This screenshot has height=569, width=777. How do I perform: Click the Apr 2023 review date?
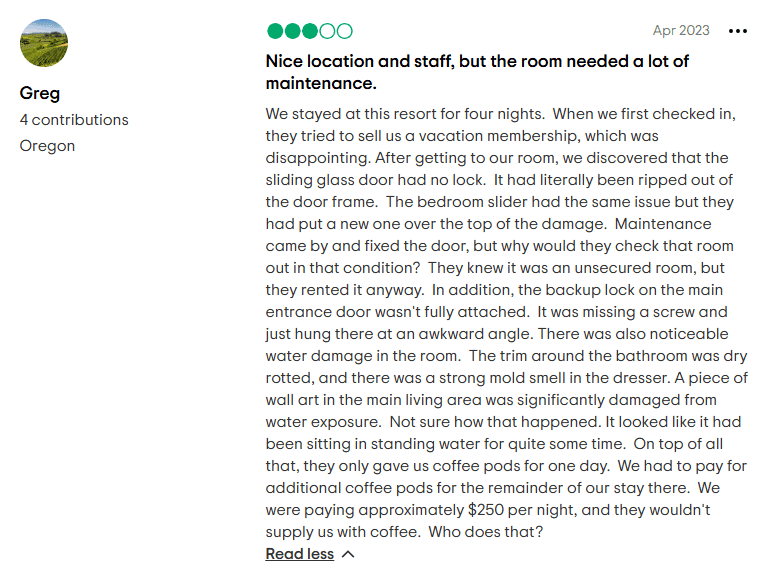[x=681, y=31]
